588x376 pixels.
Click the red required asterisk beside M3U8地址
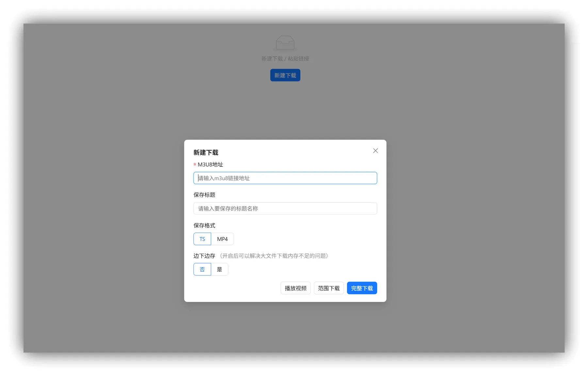(x=195, y=165)
